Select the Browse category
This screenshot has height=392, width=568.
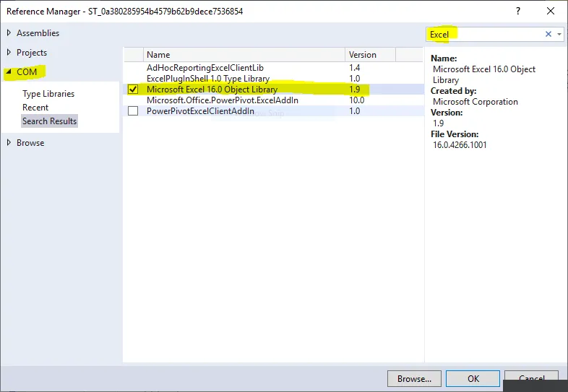(x=30, y=143)
